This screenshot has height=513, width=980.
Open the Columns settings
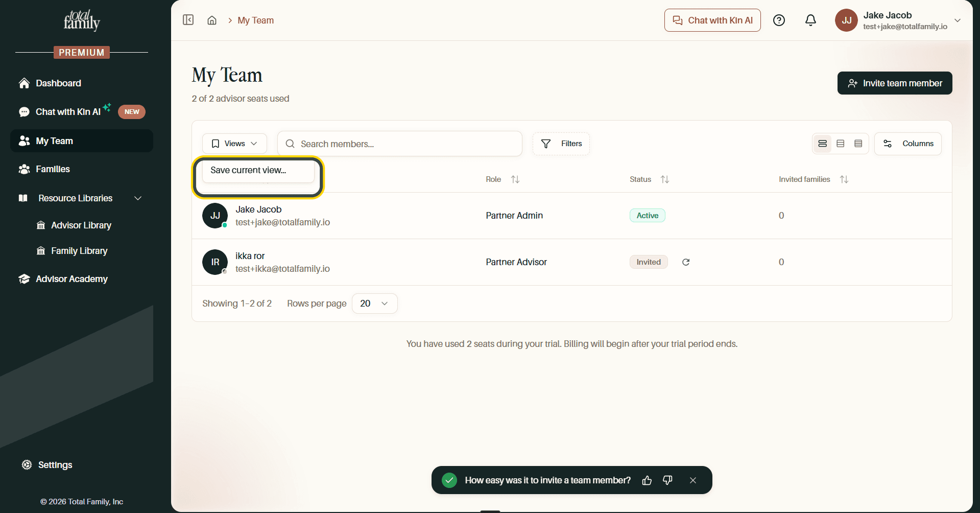pyautogui.click(x=908, y=144)
